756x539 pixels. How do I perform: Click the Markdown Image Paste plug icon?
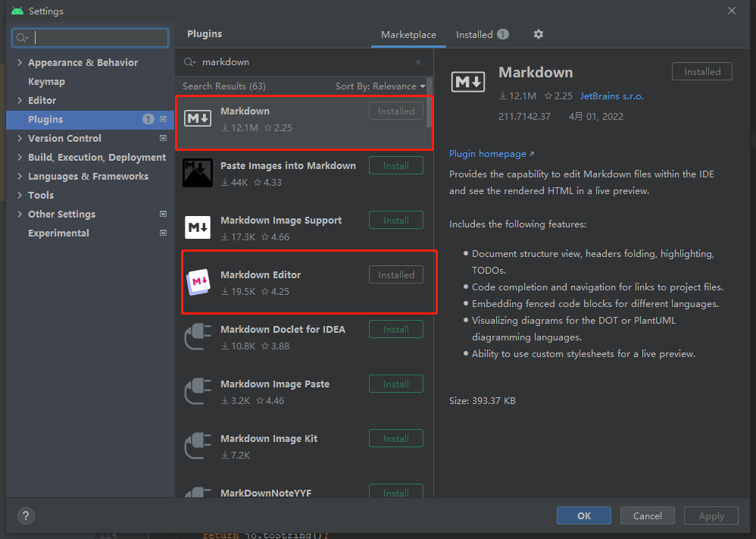(197, 390)
